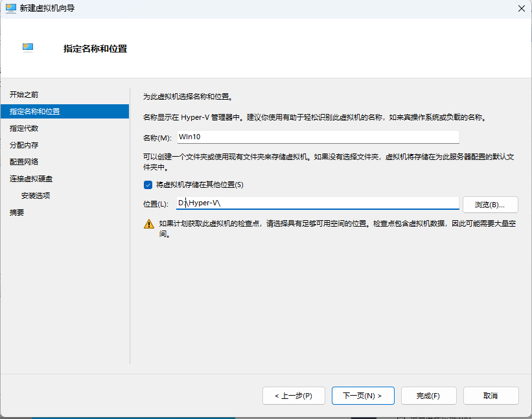Click the virtual machine icon beside heading
The image size is (532, 419).
click(28, 47)
